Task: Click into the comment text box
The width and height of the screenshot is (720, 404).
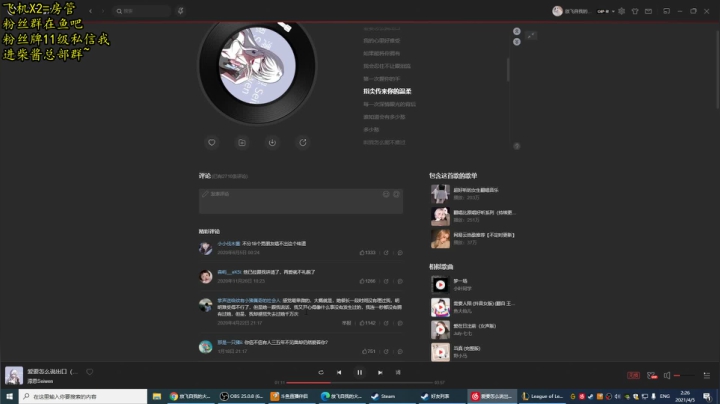Action: (301, 201)
